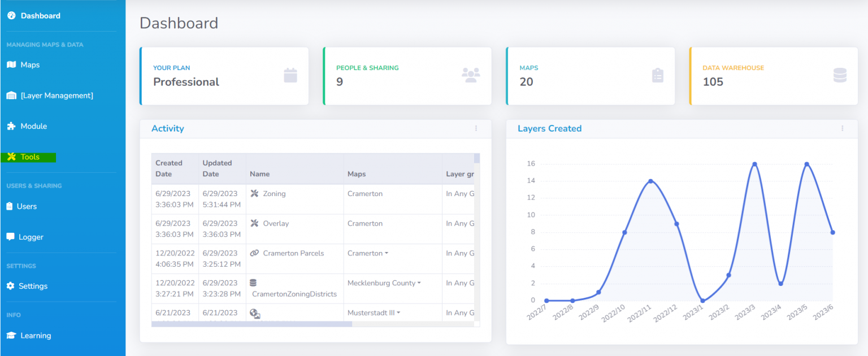Open Users under Users & Sharing
Image resolution: width=868 pixels, height=356 pixels.
26,206
